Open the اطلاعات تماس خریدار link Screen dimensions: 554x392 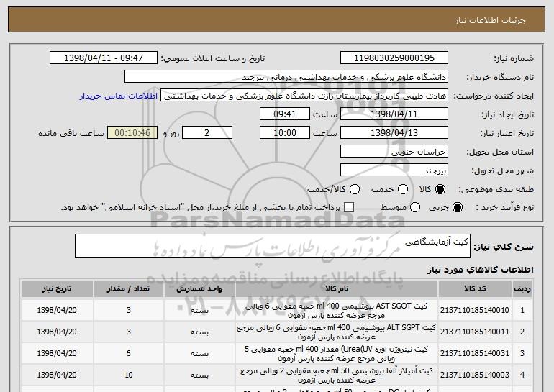[119, 96]
